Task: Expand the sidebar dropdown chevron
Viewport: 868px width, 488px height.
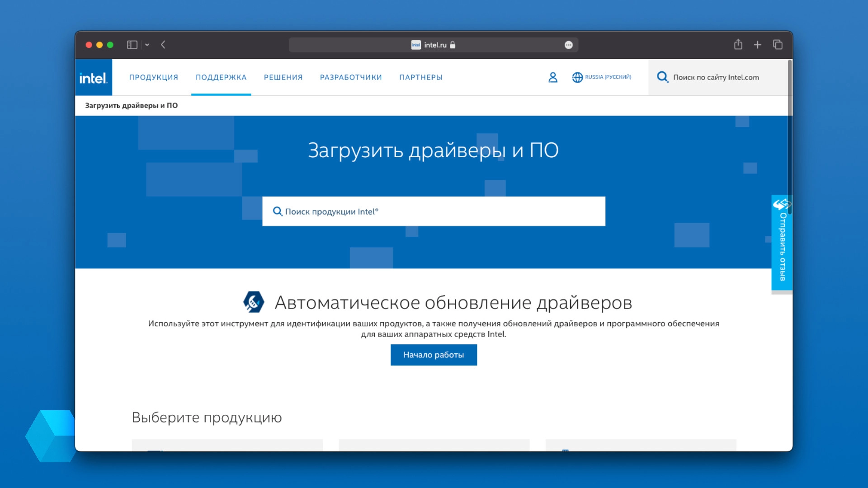Action: 147,45
